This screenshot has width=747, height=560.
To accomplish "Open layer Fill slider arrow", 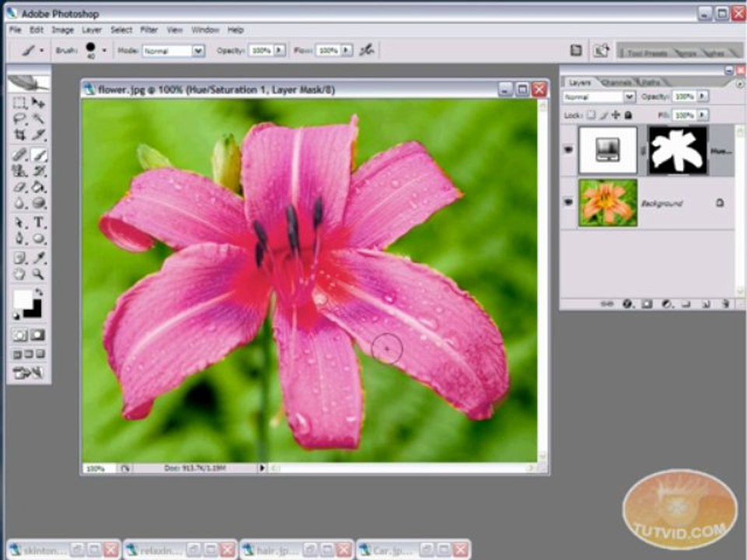I will coord(702,115).
